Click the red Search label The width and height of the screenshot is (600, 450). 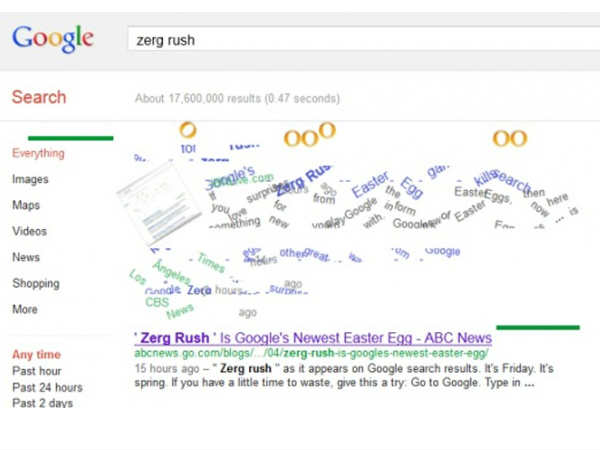point(39,97)
